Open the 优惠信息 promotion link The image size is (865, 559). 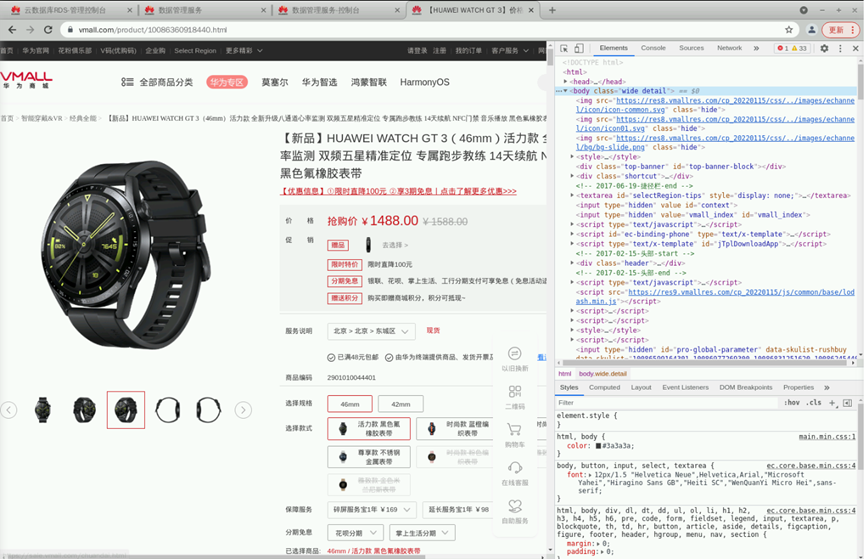[398, 191]
